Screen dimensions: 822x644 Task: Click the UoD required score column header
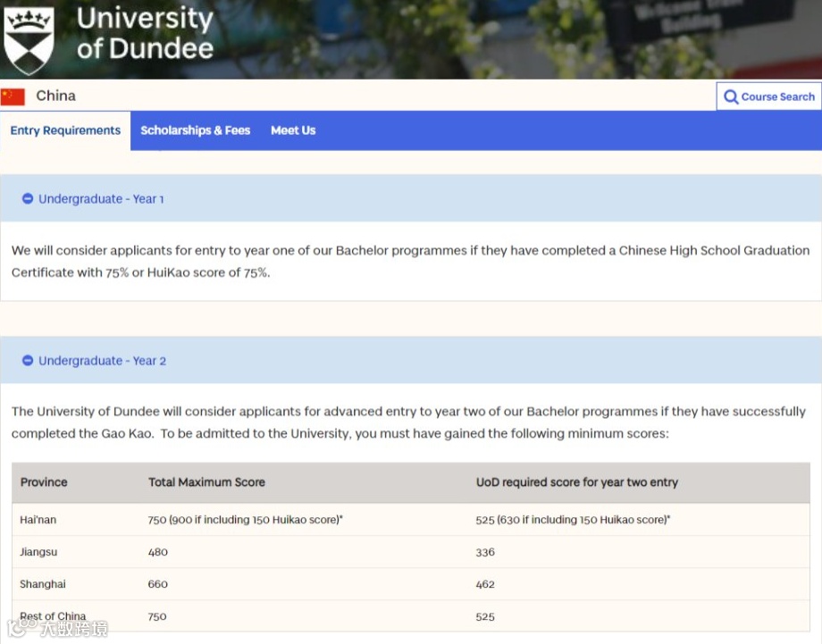[576, 482]
